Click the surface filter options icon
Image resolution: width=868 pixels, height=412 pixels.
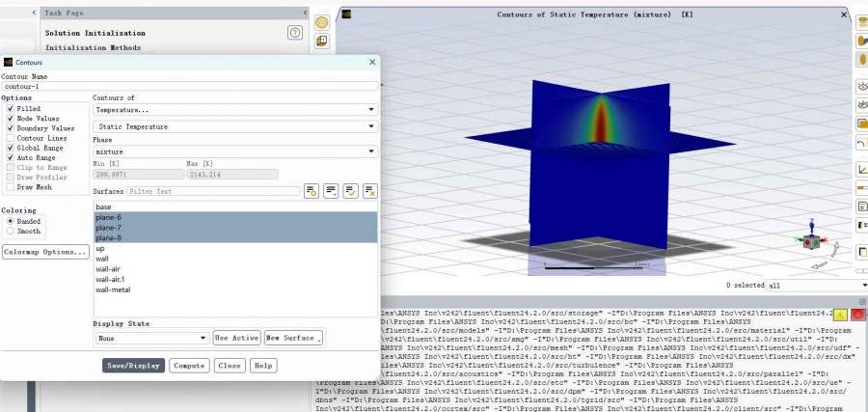pyautogui.click(x=312, y=191)
